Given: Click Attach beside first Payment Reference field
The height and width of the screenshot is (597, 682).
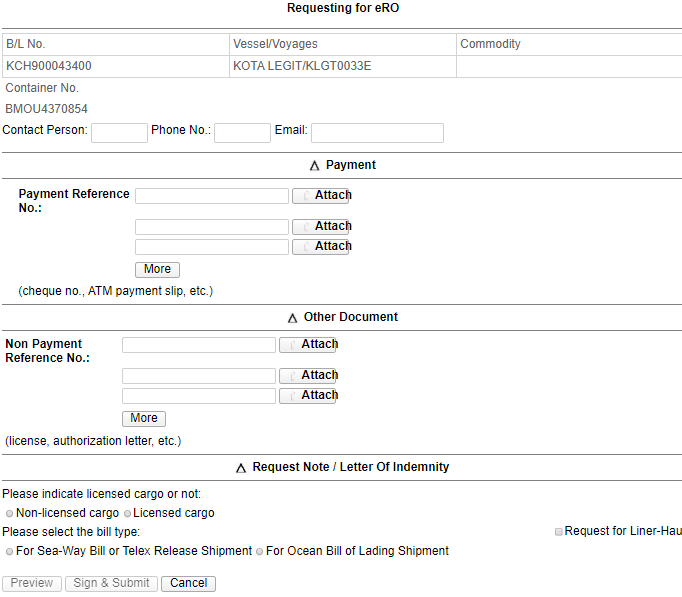Looking at the screenshot, I should (x=320, y=196).
